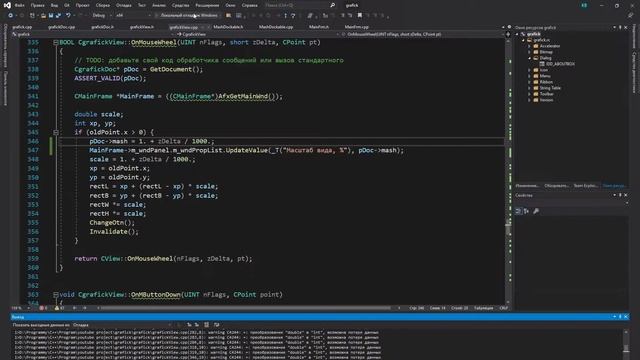The width and height of the screenshot is (640, 360).
Task: Start the Local Windows Debugger
Action: pyautogui.click(x=188, y=16)
